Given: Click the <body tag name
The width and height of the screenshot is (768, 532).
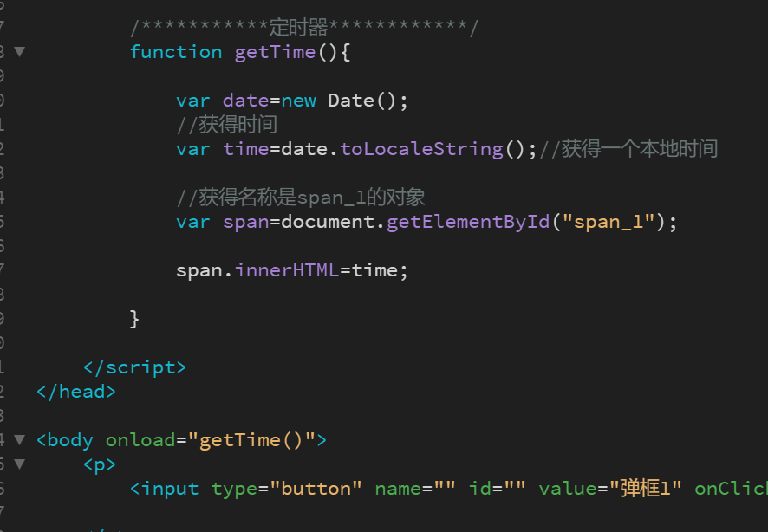Looking at the screenshot, I should coord(65,440).
